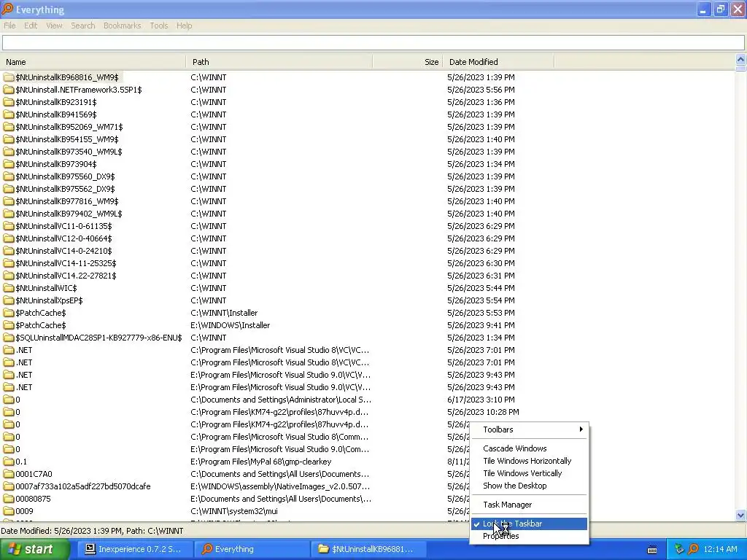Click folder icon of $NtUninstallKB975562_DX9$

click(x=9, y=189)
